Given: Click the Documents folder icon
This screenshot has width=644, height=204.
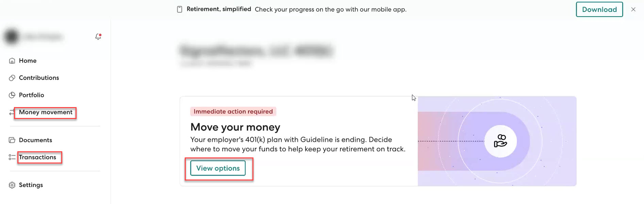Looking at the screenshot, I should click(x=12, y=140).
